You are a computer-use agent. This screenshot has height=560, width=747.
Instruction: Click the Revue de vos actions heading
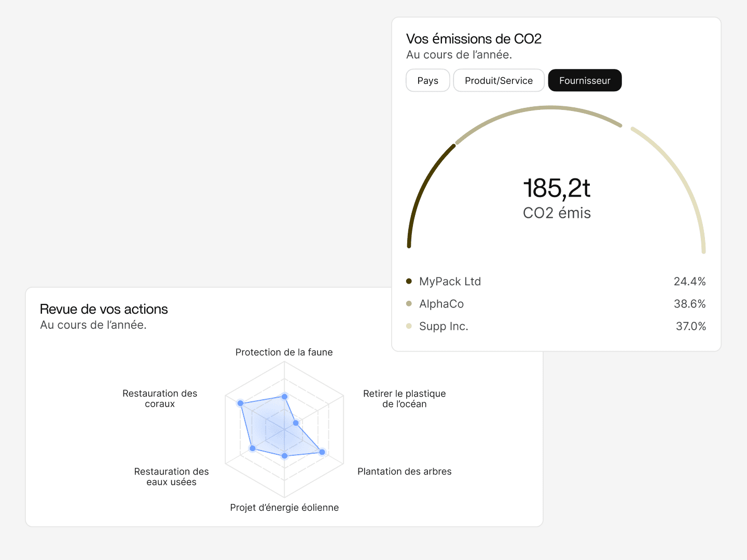coord(104,309)
